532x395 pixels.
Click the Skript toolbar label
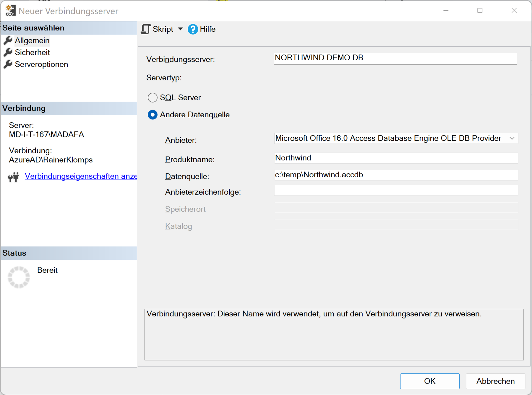163,29
